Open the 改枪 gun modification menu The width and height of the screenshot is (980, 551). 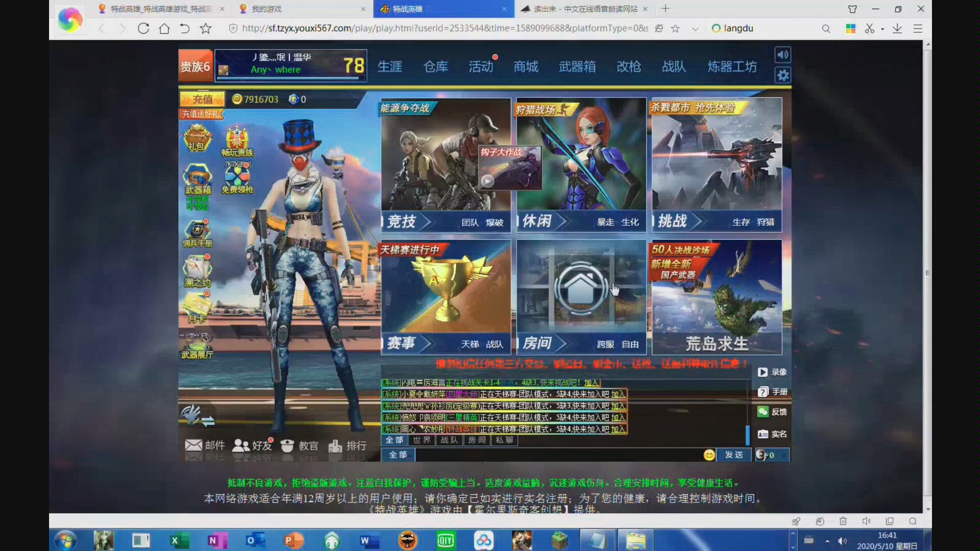coord(628,66)
